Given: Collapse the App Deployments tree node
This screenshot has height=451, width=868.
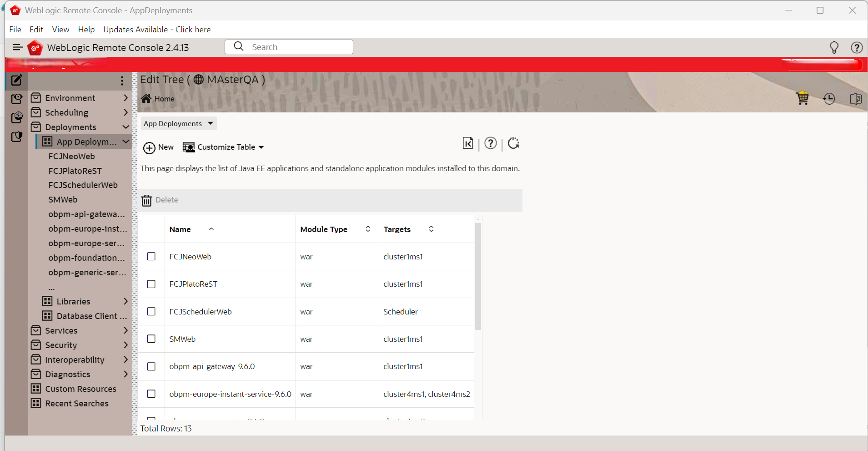Looking at the screenshot, I should point(126,142).
